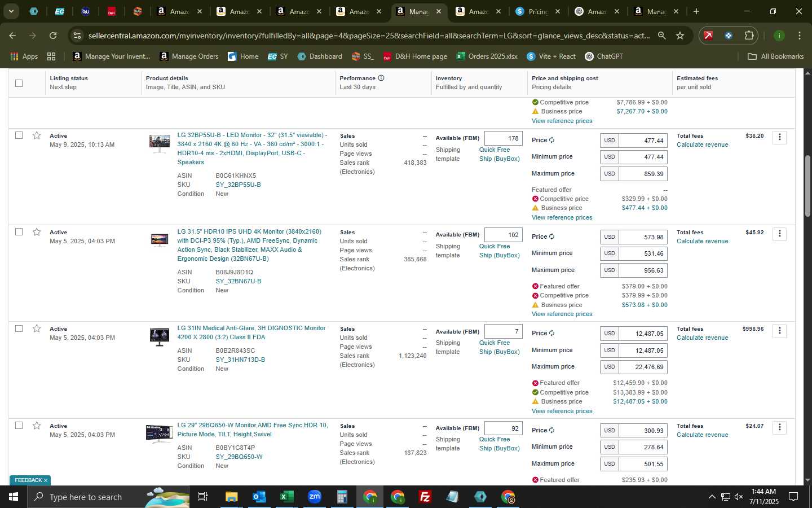Open Outlook from the taskbar

(259, 497)
